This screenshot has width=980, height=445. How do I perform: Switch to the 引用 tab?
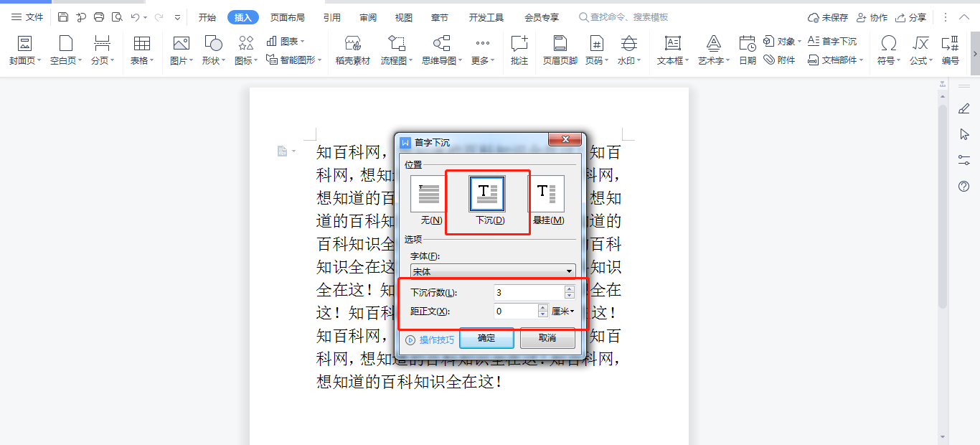[332, 17]
